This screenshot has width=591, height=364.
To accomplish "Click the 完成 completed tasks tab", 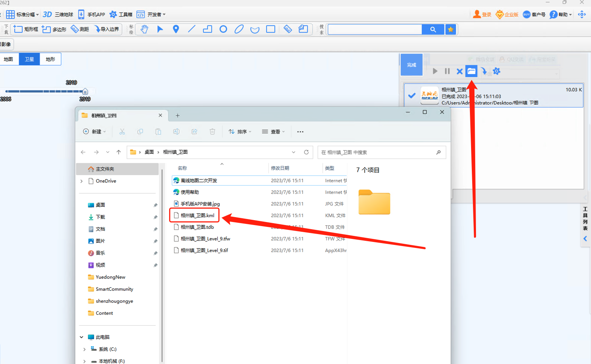I will (x=412, y=65).
